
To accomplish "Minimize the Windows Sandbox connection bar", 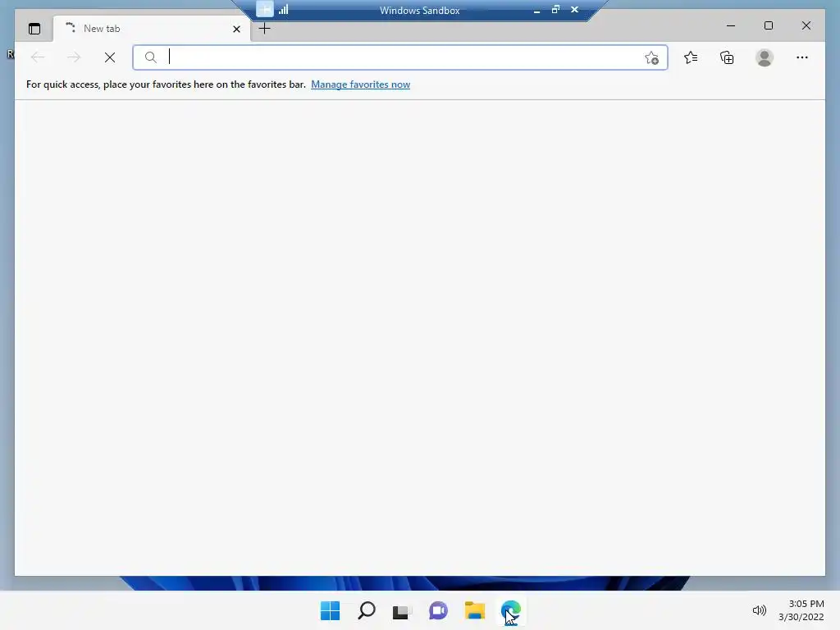I will [536, 10].
